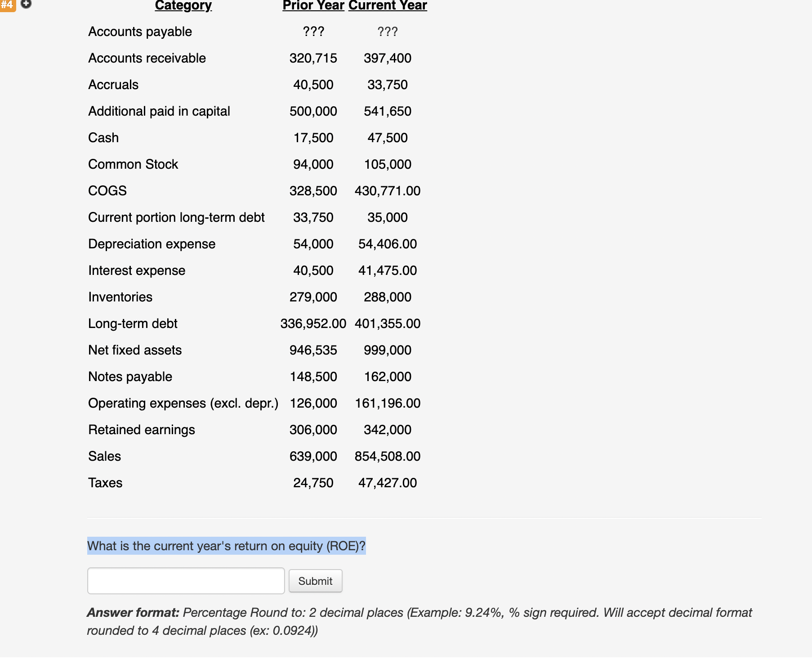Click the Taxes label in the table
The width and height of the screenshot is (812, 660).
(x=105, y=482)
